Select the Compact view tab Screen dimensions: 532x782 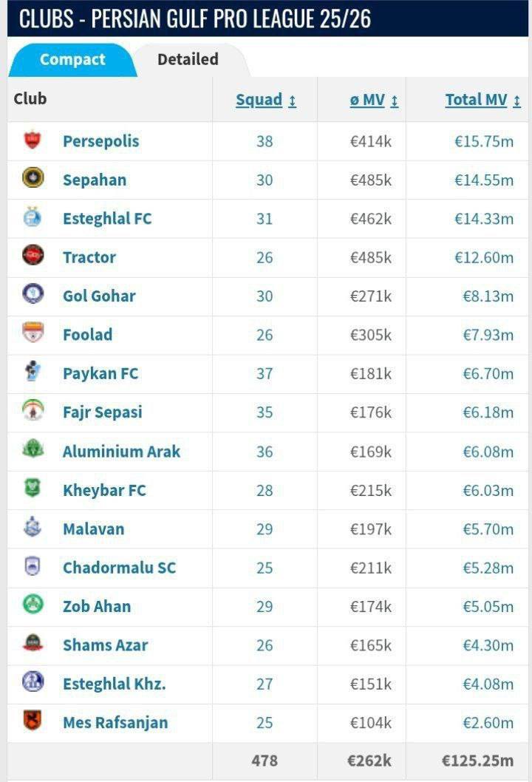(72, 59)
